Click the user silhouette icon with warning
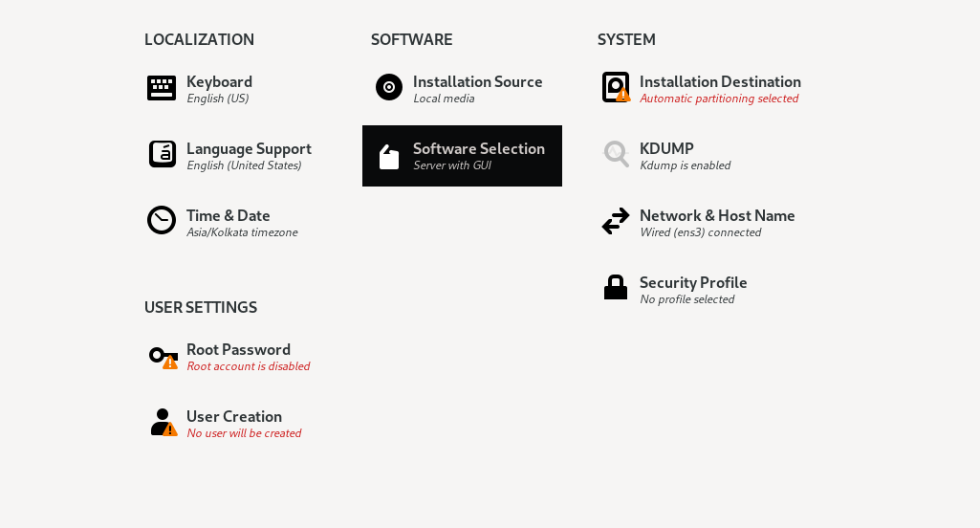Screen dimensions: 980x528 163,422
